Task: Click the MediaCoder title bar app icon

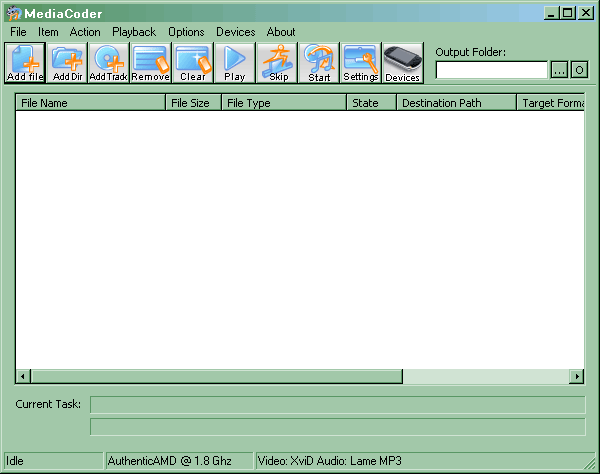Action: (x=14, y=13)
